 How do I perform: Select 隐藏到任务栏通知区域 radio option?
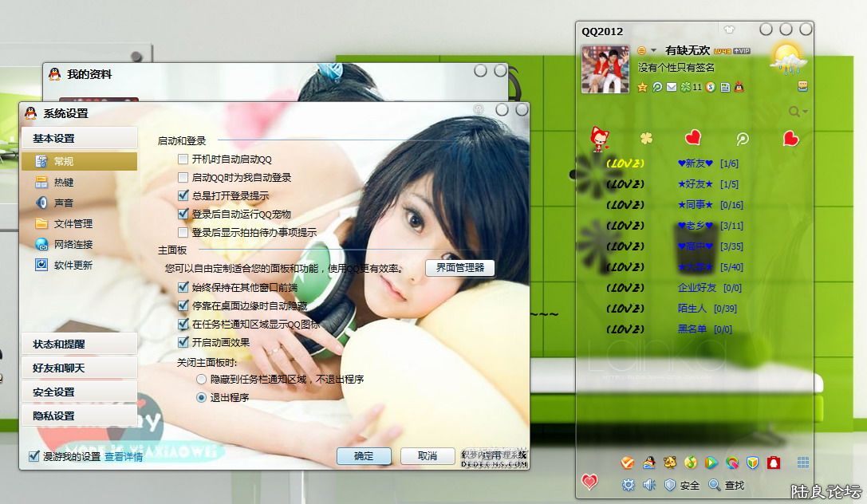201,380
